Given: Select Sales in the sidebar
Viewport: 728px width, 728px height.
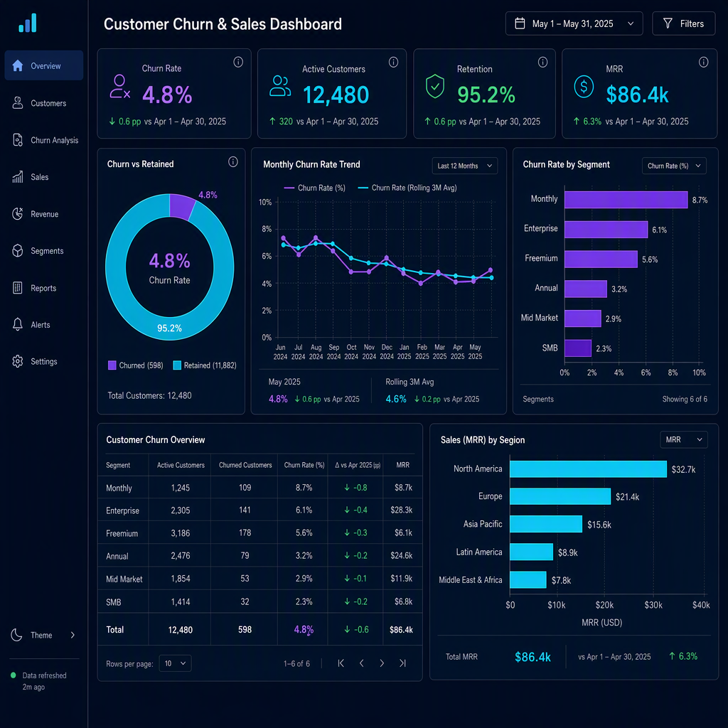Looking at the screenshot, I should tap(44, 177).
